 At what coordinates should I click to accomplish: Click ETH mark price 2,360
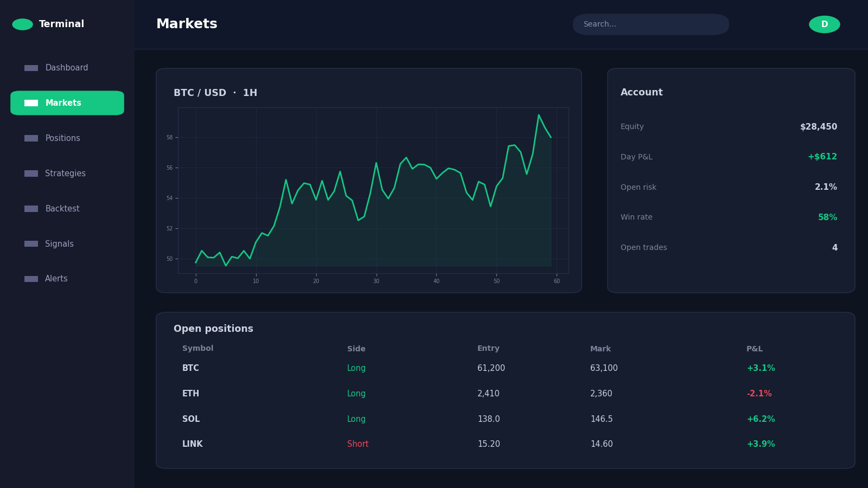point(601,394)
